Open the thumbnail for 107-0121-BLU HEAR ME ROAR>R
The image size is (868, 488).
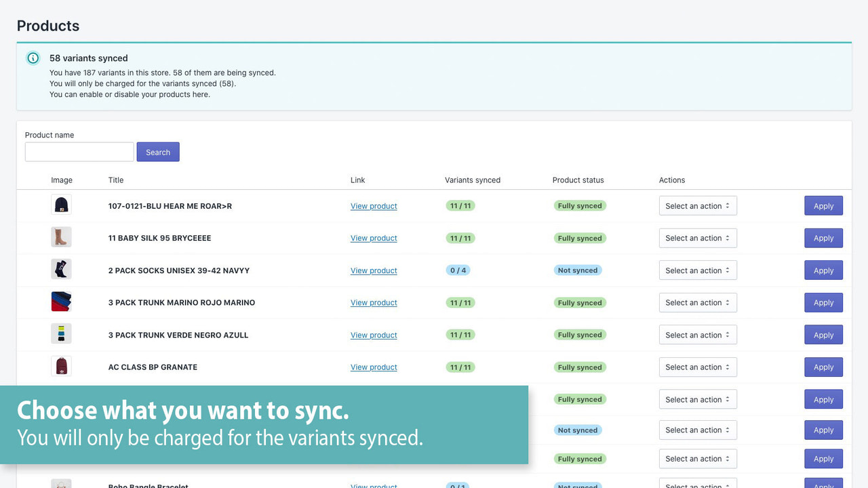tap(61, 205)
